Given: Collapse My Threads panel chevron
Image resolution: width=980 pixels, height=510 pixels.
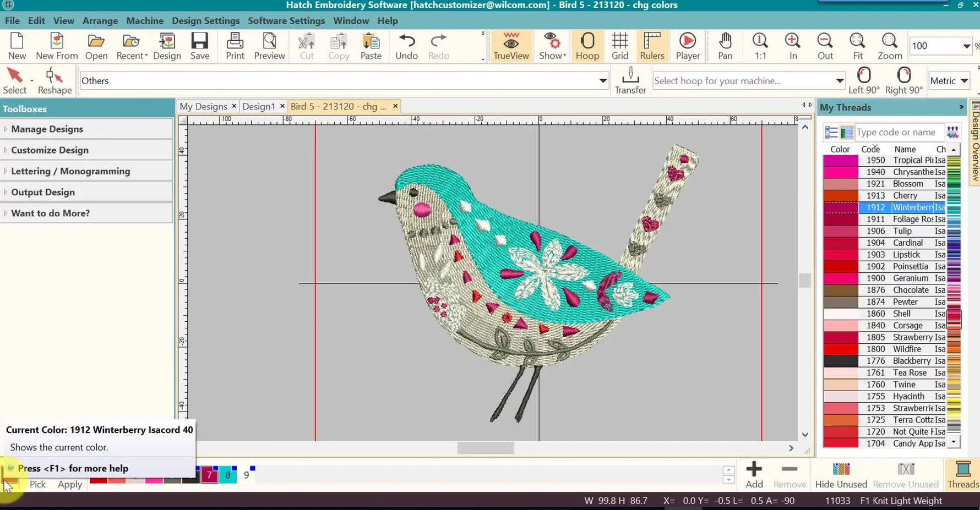Looking at the screenshot, I should coord(961,107).
